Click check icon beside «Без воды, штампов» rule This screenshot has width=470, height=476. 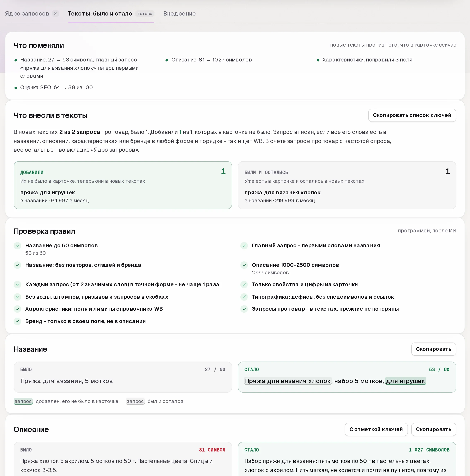point(18,297)
